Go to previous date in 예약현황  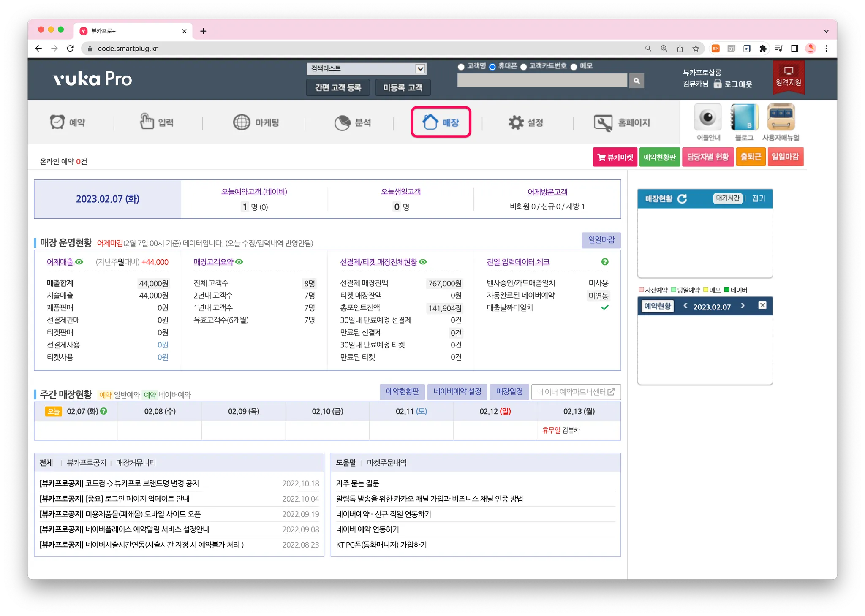pyautogui.click(x=685, y=306)
